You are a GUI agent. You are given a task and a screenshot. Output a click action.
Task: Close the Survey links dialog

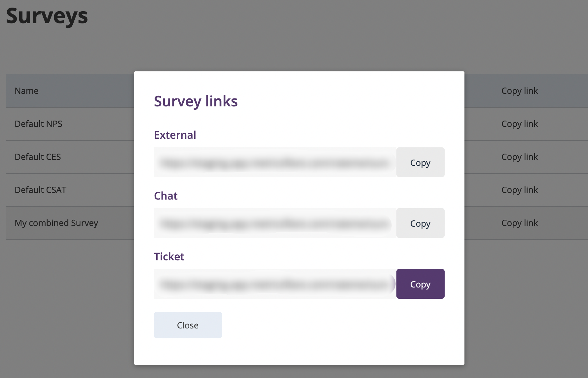[188, 325]
